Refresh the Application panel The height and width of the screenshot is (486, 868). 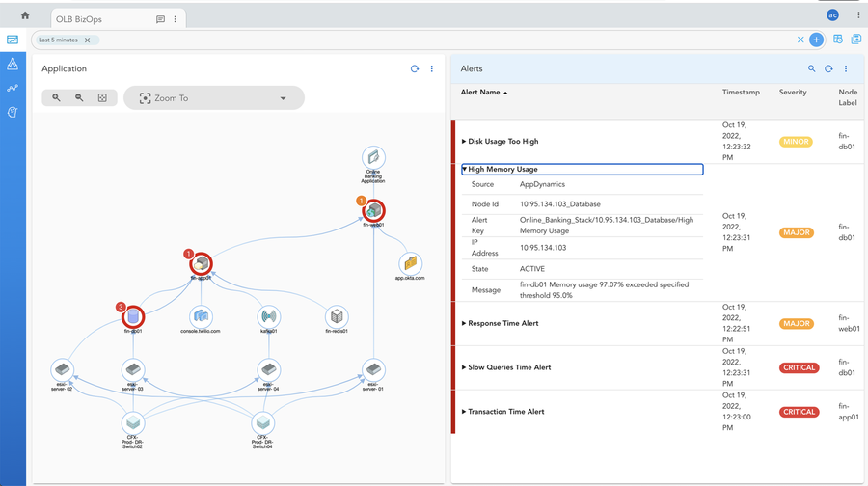(x=414, y=68)
